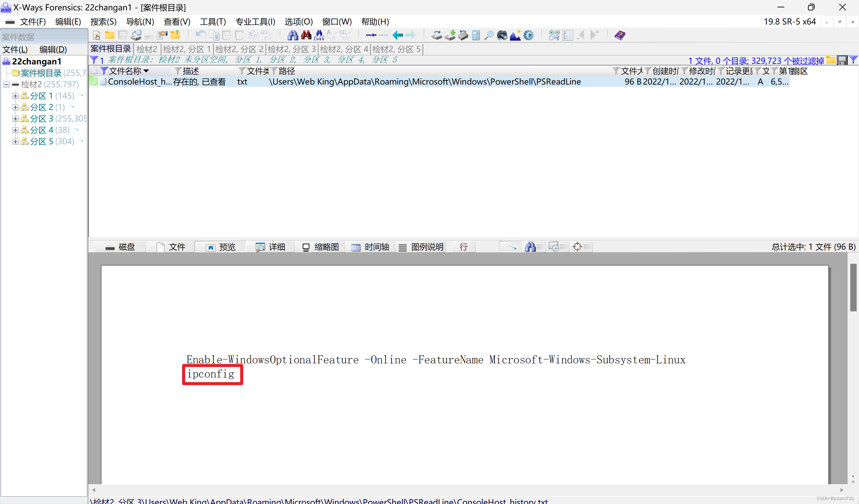Click the 详细 view mode button
This screenshot has height=504, width=859.
click(x=270, y=247)
